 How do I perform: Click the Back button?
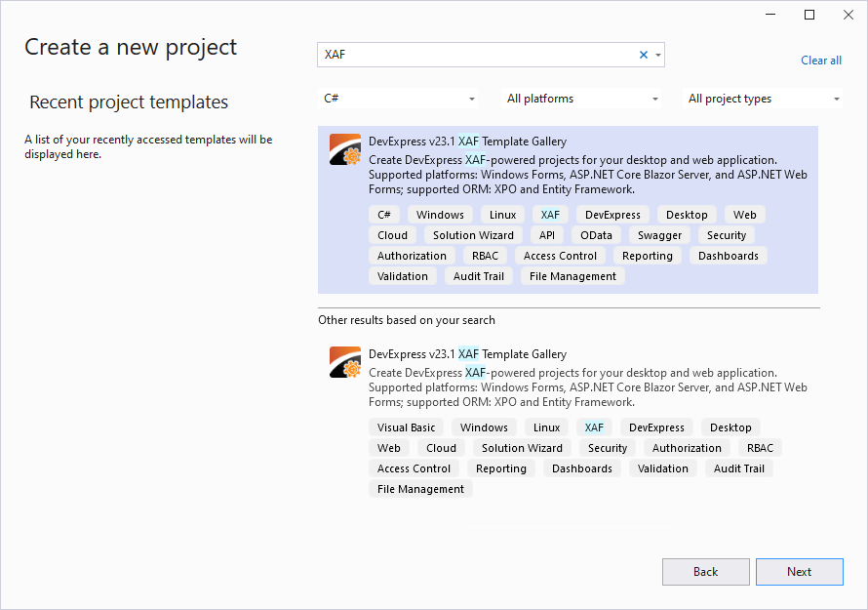tap(706, 572)
